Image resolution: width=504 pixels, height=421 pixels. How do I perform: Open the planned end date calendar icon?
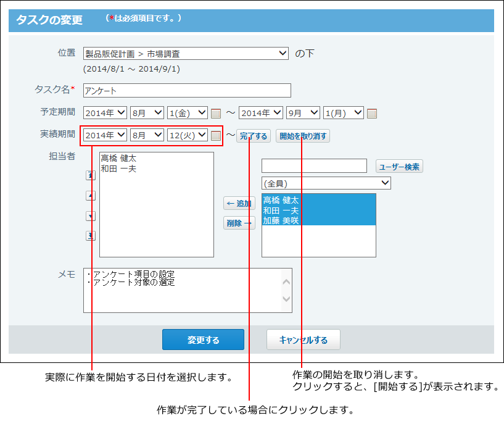tap(372, 113)
